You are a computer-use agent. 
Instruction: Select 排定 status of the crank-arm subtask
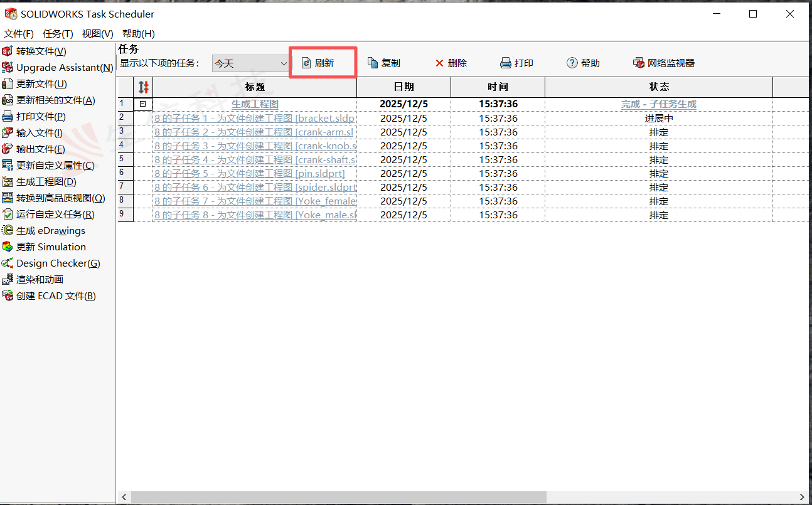click(659, 132)
